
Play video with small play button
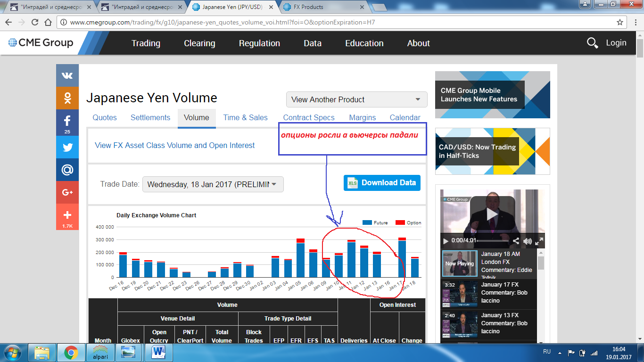tap(446, 241)
